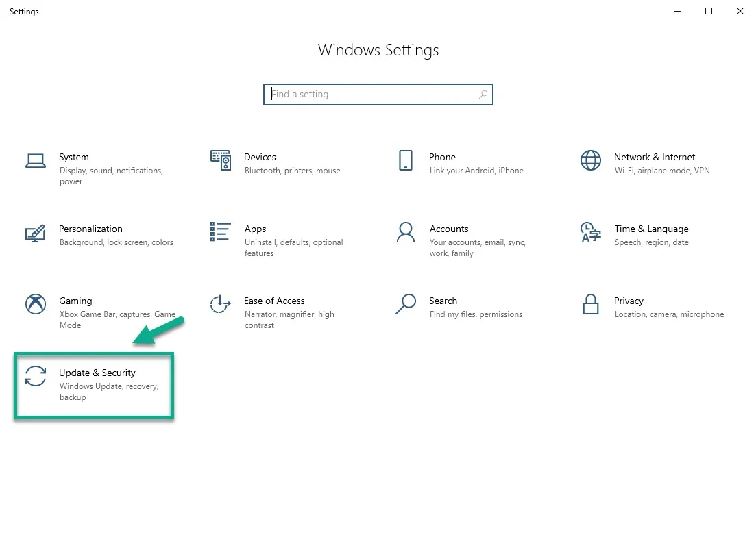This screenshot has height=552, width=756.
Task: Click 'Background, lock screen, colors' description
Action: 117,242
